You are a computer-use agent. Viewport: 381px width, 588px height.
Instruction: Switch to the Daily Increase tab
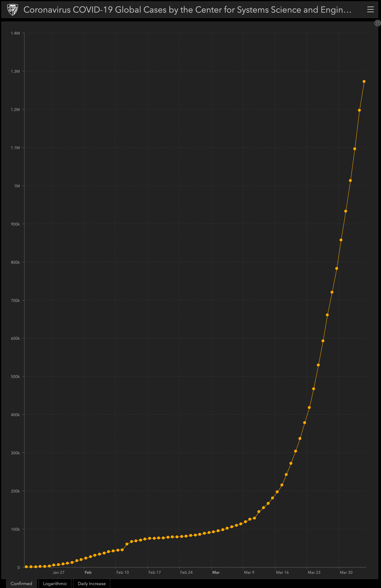(x=92, y=583)
